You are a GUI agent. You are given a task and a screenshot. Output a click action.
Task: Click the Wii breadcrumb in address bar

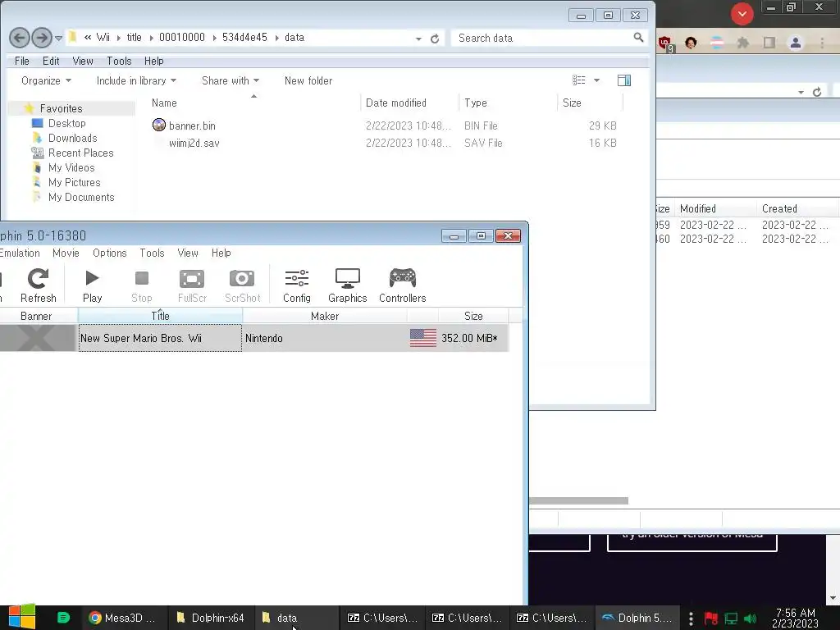[103, 38]
